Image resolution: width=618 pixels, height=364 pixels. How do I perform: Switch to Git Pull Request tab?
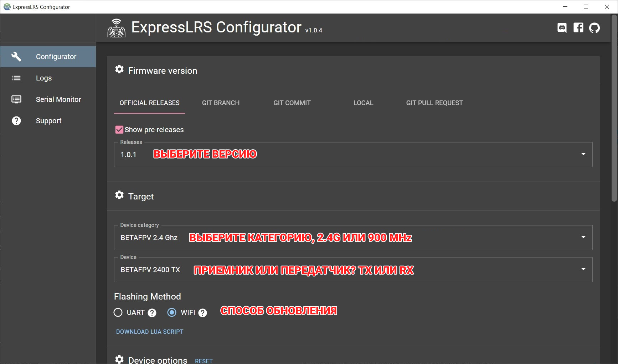coord(435,103)
